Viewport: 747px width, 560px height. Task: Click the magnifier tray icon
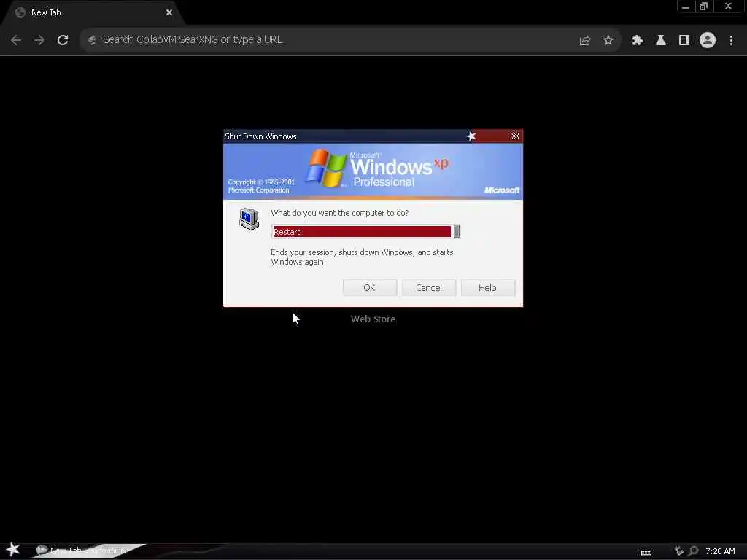tap(694, 551)
